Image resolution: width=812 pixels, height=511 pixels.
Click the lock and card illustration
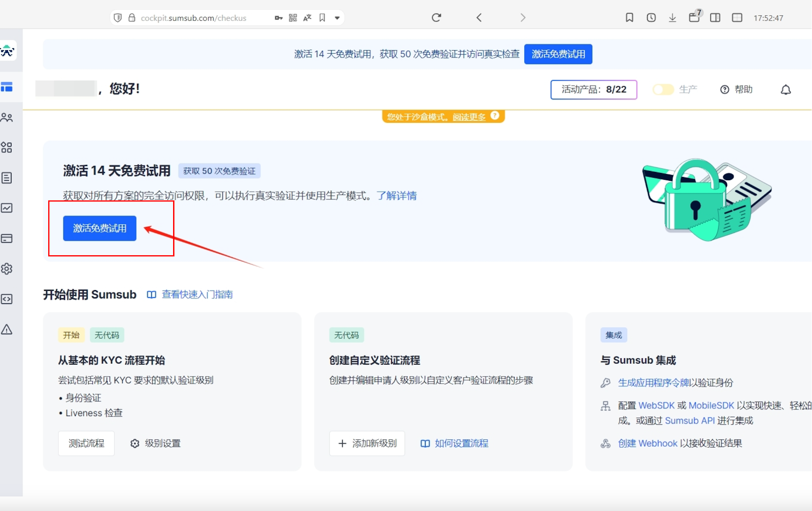pyautogui.click(x=707, y=200)
